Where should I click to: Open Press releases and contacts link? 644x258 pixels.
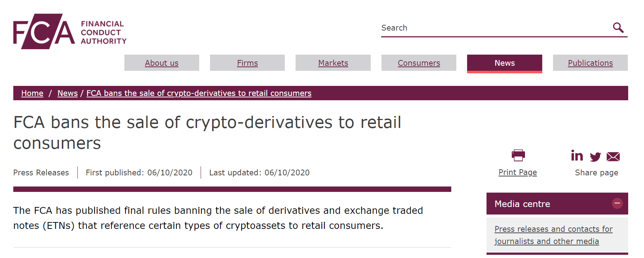[x=553, y=235]
